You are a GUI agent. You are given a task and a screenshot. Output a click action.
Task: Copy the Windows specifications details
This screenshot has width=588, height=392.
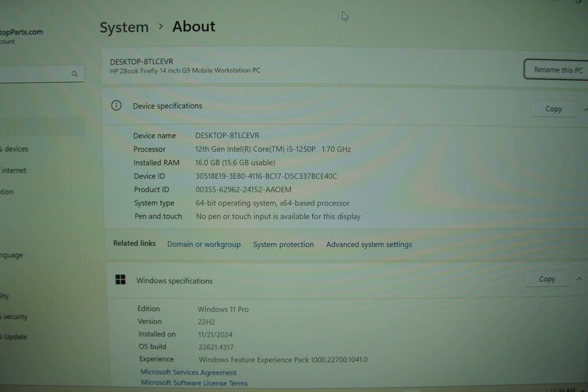pyautogui.click(x=546, y=279)
